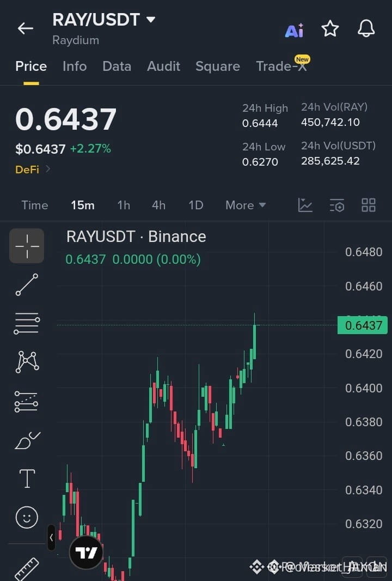
Task: Open the DeFi category link
Action: (x=27, y=170)
